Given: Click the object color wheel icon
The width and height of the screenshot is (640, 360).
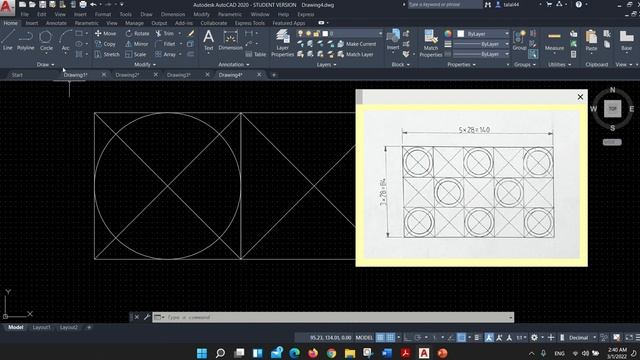Looking at the screenshot, I should coord(448,33).
